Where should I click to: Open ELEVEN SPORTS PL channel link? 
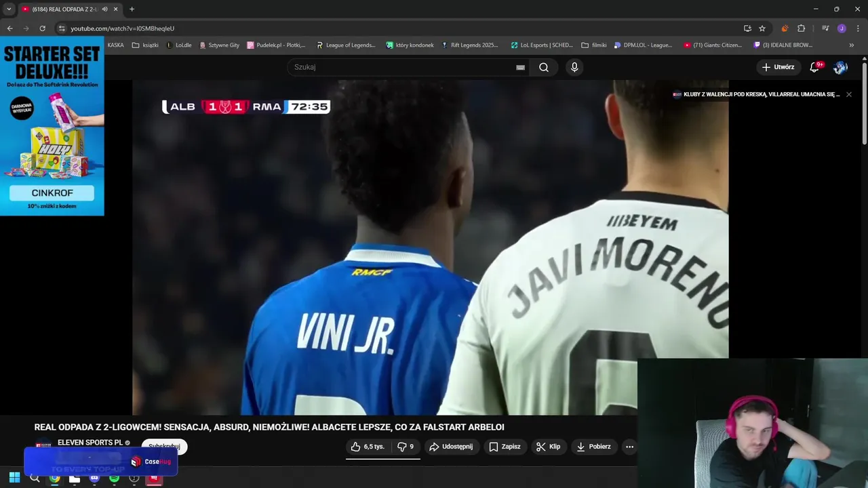pyautogui.click(x=90, y=443)
